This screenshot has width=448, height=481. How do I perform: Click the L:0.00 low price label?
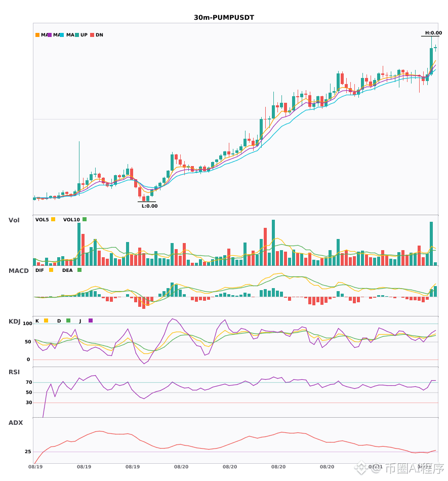pyautogui.click(x=150, y=206)
